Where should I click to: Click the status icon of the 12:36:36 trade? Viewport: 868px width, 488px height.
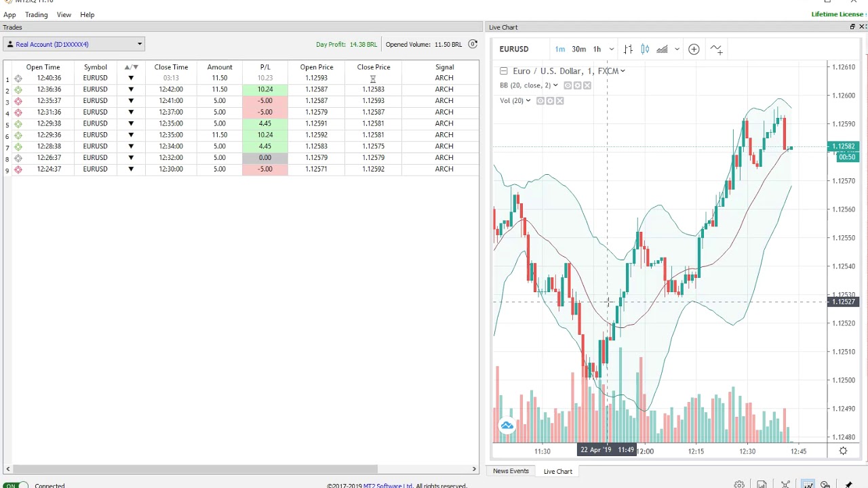point(18,89)
